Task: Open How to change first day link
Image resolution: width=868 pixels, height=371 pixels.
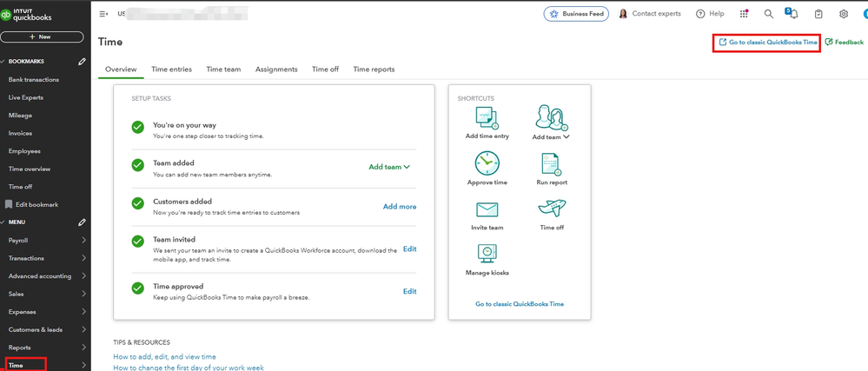Action: coord(189,368)
